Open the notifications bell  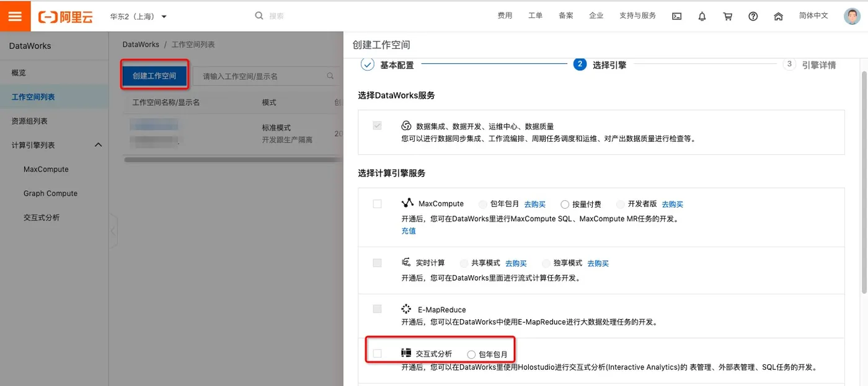(x=702, y=17)
